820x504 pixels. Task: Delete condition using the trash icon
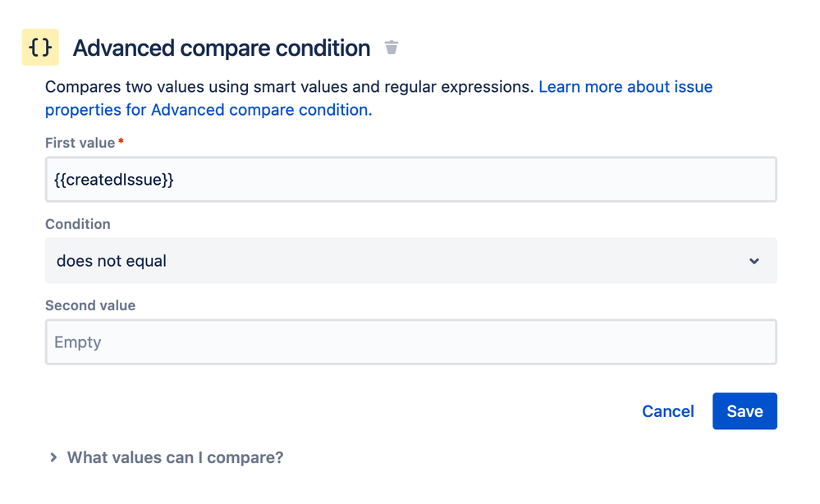click(392, 48)
